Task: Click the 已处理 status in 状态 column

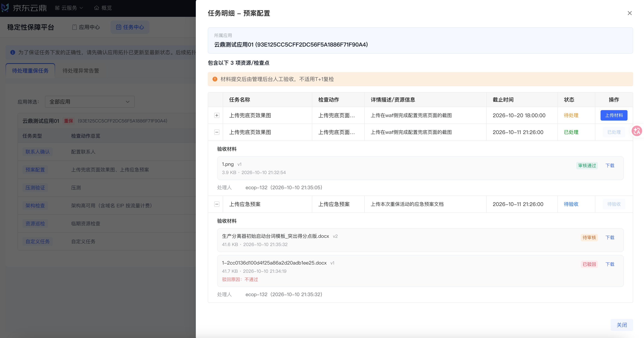Action: point(571,132)
